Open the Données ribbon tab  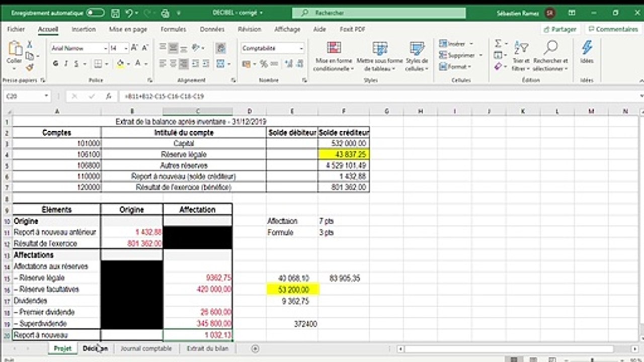212,30
